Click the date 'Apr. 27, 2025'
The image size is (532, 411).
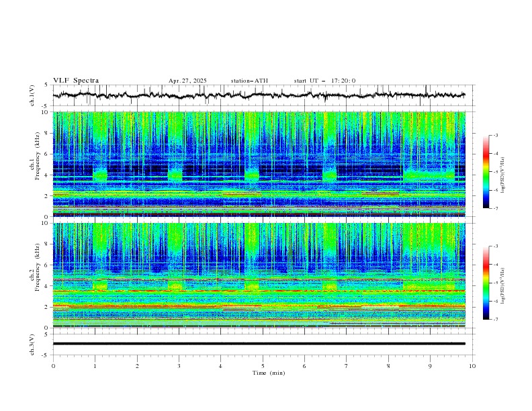click(187, 81)
